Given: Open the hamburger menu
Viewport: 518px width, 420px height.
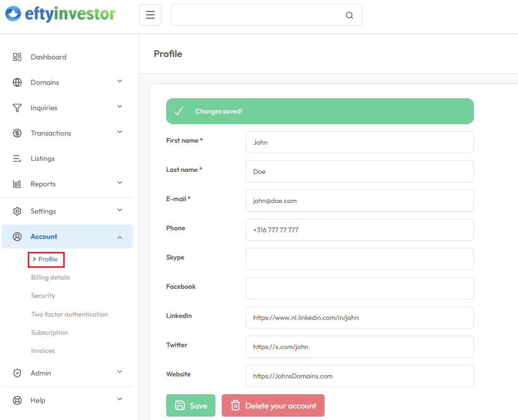Looking at the screenshot, I should (150, 15).
